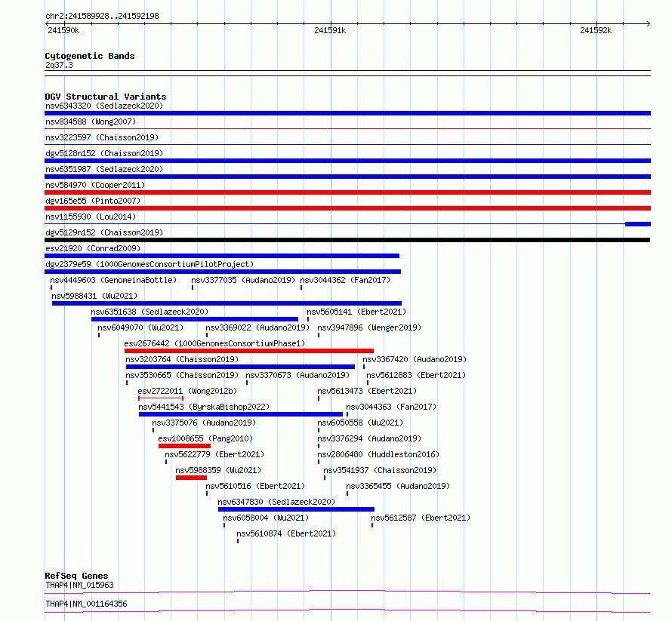
Task: Open the nsv3377035 (Audano2019) variant label
Action: [243, 280]
